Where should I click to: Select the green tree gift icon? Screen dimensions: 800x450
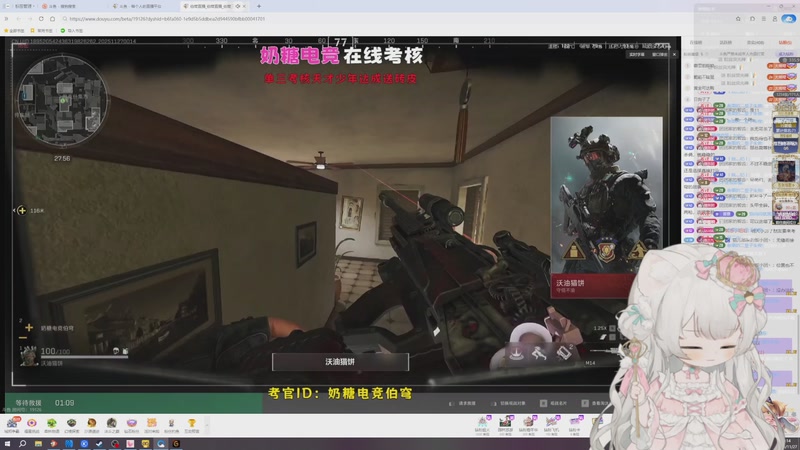52,425
